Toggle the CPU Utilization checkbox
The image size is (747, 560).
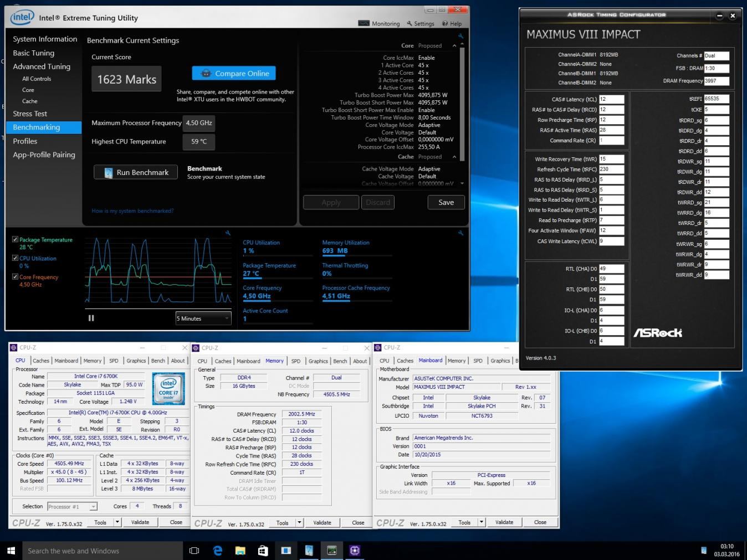tap(16, 258)
